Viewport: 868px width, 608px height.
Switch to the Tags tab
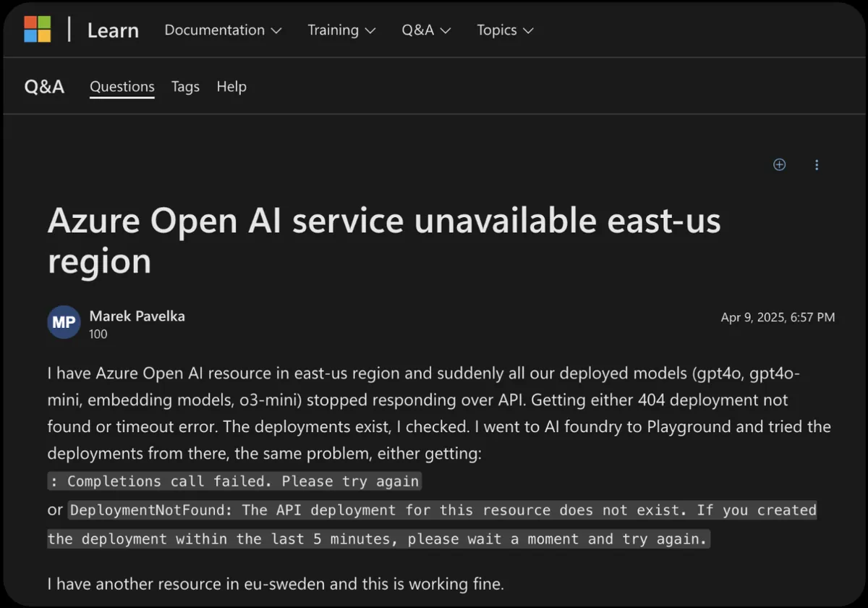(x=185, y=87)
